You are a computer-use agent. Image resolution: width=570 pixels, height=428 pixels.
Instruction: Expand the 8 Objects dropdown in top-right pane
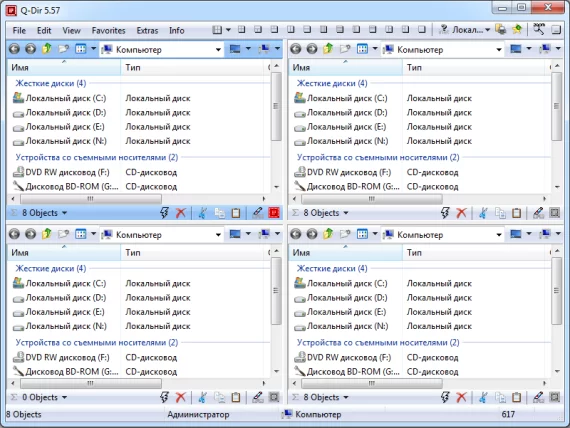[346, 213]
